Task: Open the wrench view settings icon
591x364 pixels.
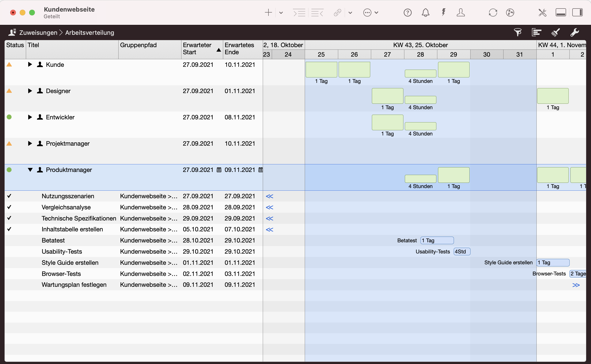Action: pyautogui.click(x=575, y=32)
